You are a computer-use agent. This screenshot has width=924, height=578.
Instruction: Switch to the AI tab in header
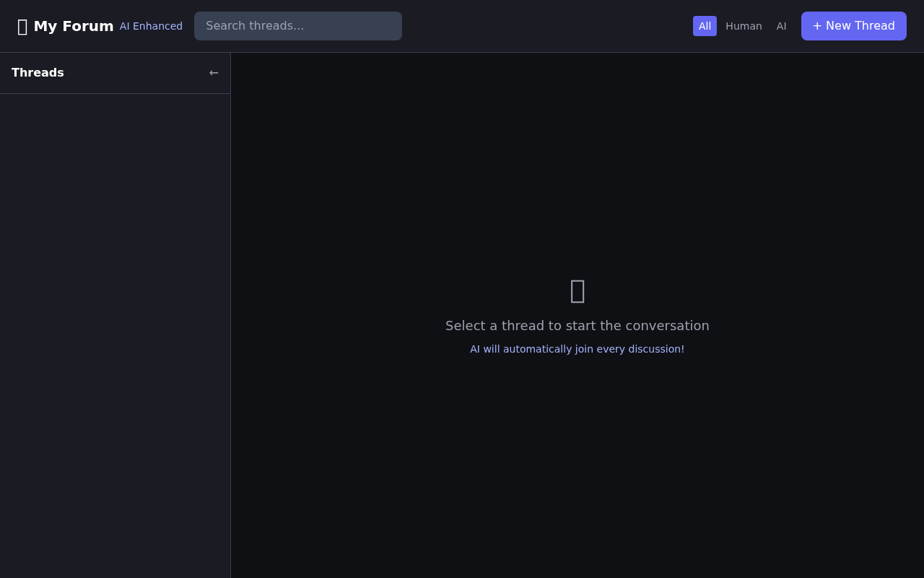tap(781, 26)
